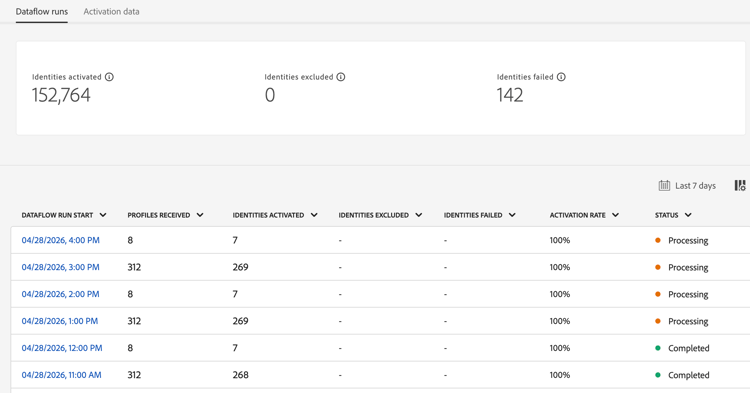This screenshot has width=750, height=393.
Task: Switch to the Activation data tab
Action: [x=111, y=11]
